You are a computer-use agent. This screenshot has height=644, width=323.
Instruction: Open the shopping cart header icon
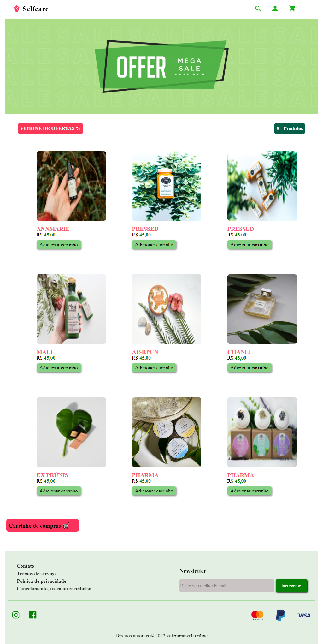click(292, 9)
